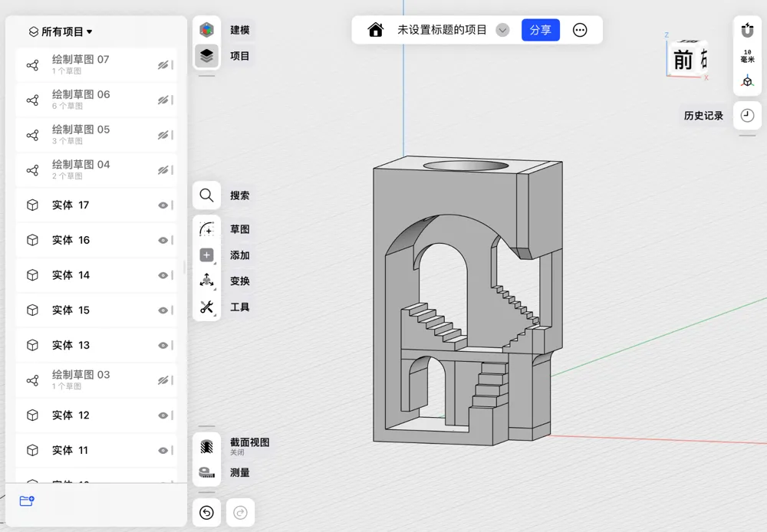Hide 实体 15 with its eye icon
This screenshot has width=767, height=532.
[x=163, y=310]
